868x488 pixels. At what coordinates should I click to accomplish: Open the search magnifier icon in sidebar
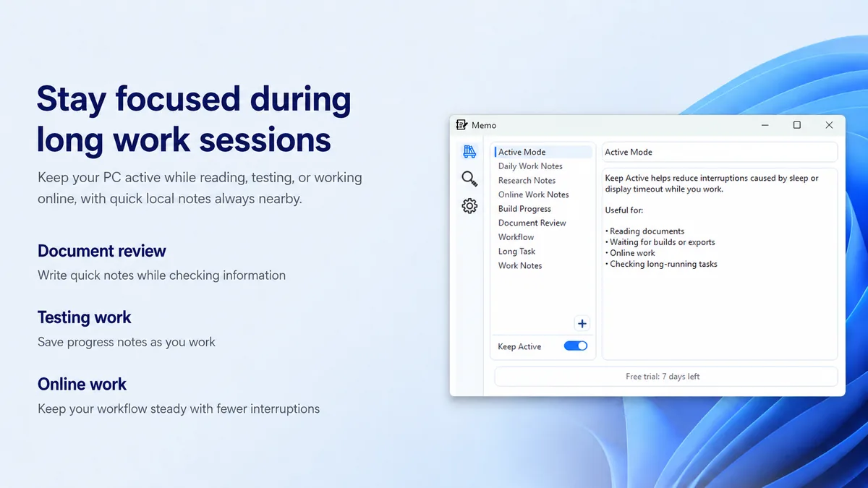point(469,179)
